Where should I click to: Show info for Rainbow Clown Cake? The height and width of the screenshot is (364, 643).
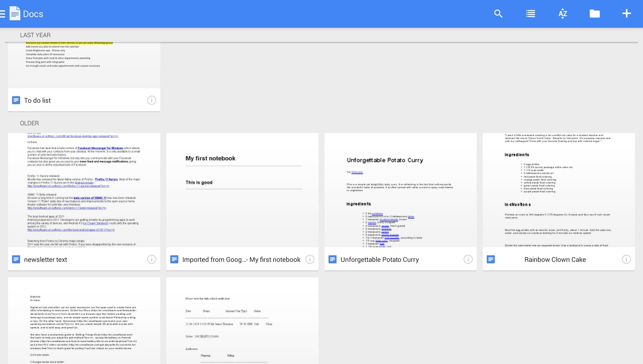[x=626, y=259]
